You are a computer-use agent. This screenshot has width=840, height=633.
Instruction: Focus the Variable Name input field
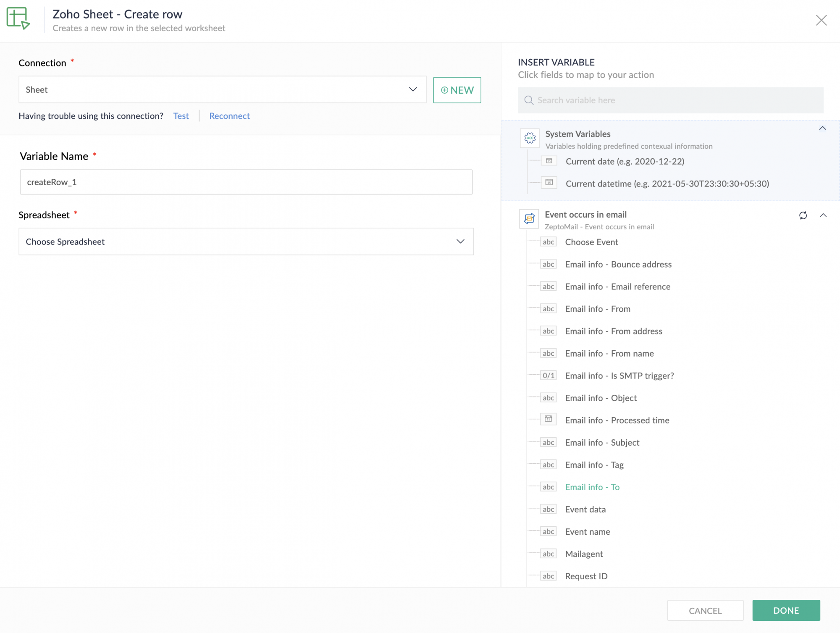[x=246, y=182]
